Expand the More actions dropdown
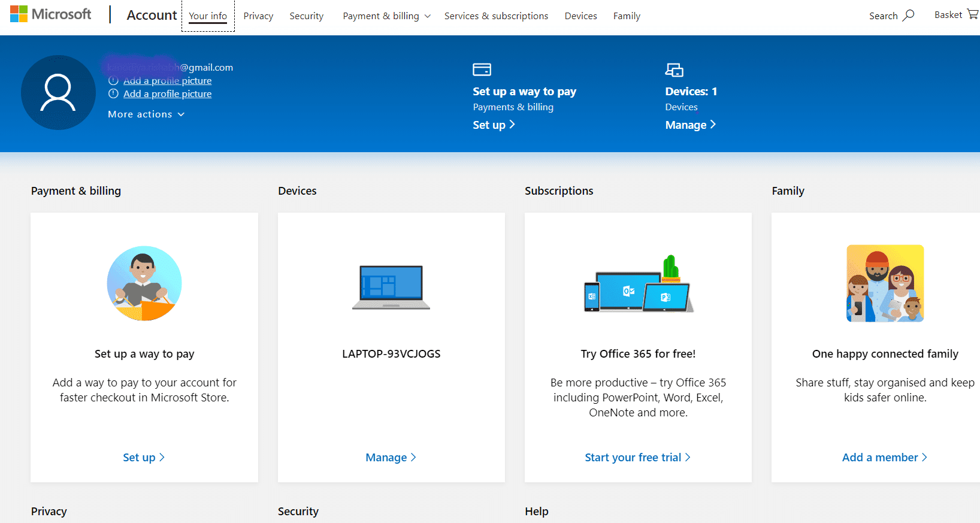The height and width of the screenshot is (523, 980). coord(146,114)
